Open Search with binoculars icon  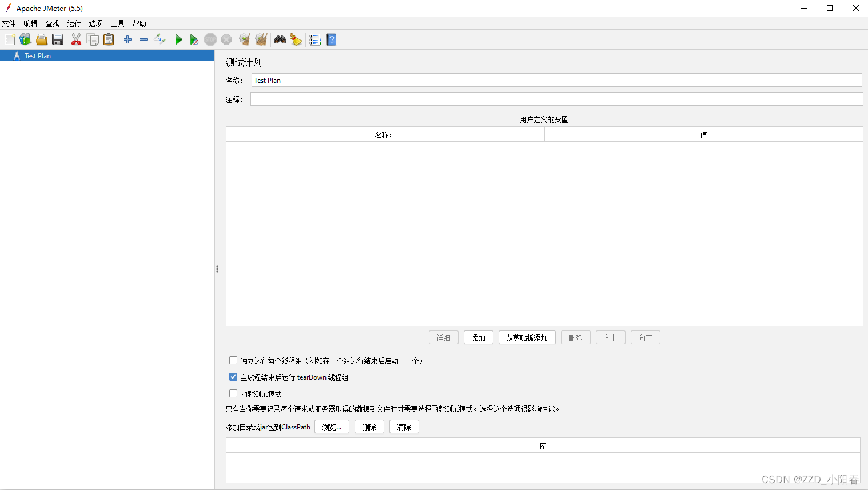[x=280, y=39]
